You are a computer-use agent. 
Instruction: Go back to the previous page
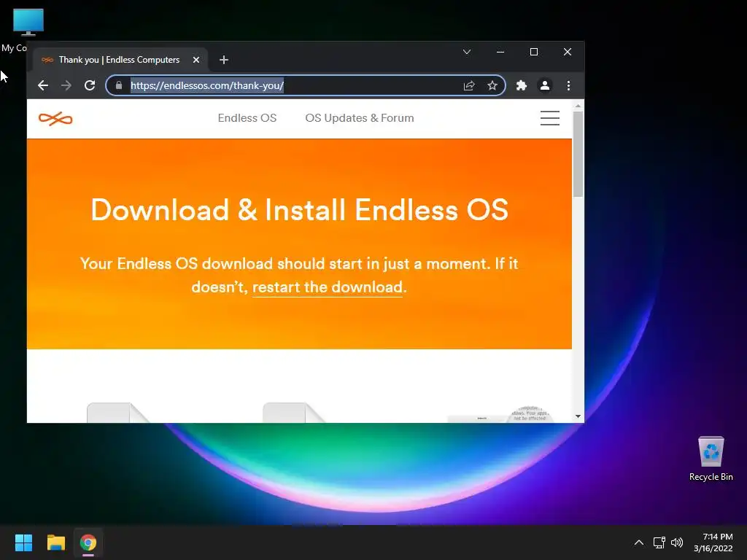pyautogui.click(x=43, y=86)
